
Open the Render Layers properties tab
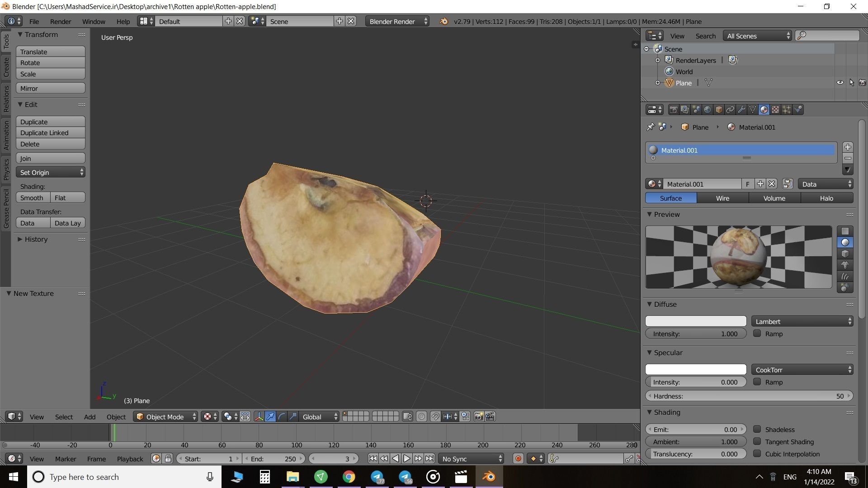pos(685,110)
